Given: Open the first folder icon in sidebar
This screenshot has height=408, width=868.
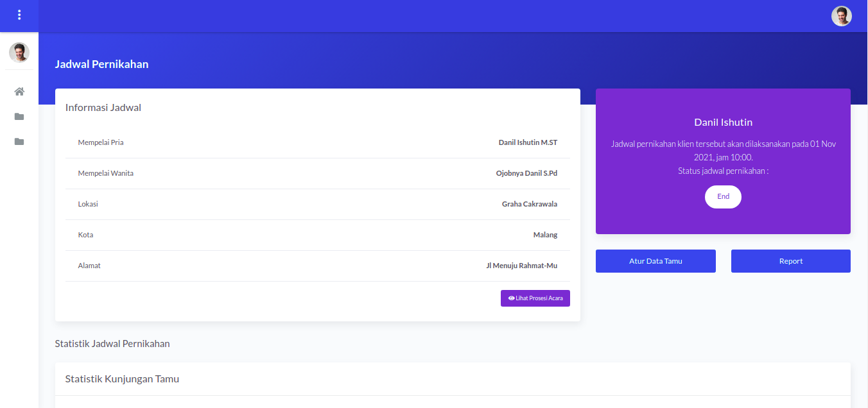Looking at the screenshot, I should [19, 117].
